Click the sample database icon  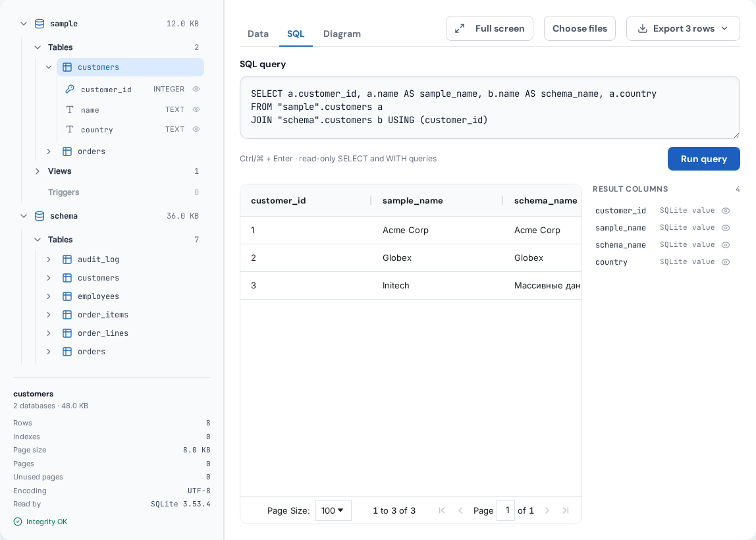pyautogui.click(x=40, y=24)
